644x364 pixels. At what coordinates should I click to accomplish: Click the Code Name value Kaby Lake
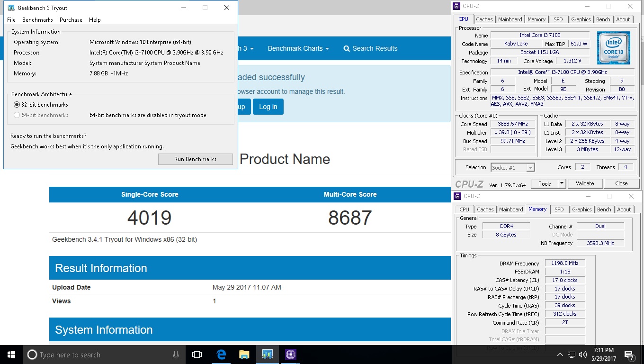pos(516,44)
